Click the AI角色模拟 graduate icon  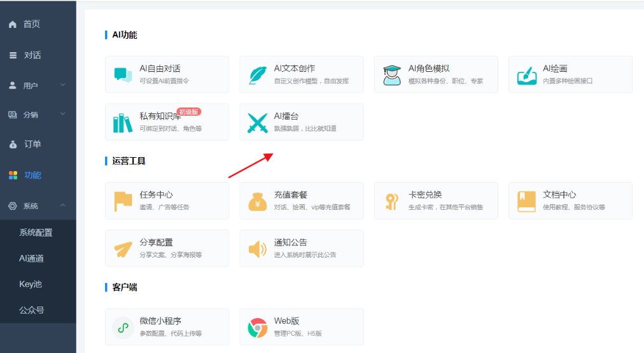392,75
